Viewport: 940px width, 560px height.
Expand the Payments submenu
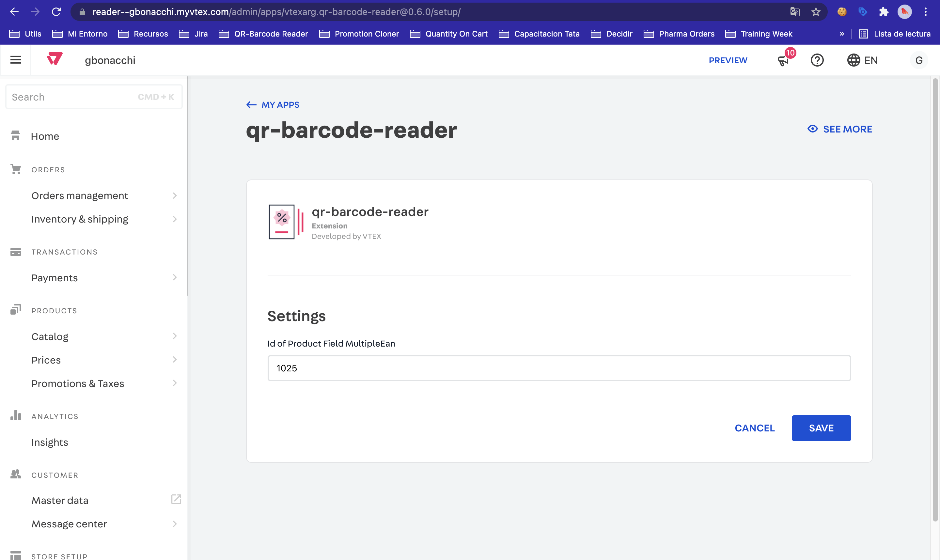click(x=174, y=277)
